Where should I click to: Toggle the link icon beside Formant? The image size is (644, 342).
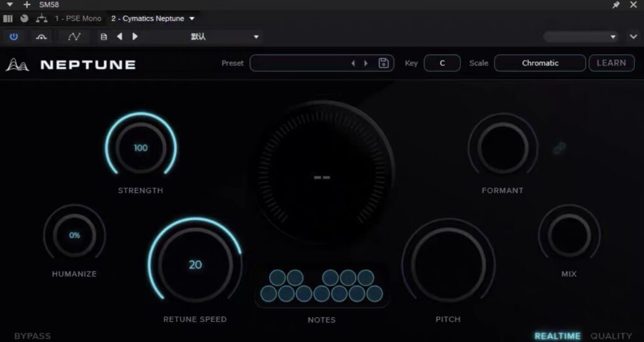pyautogui.click(x=559, y=148)
